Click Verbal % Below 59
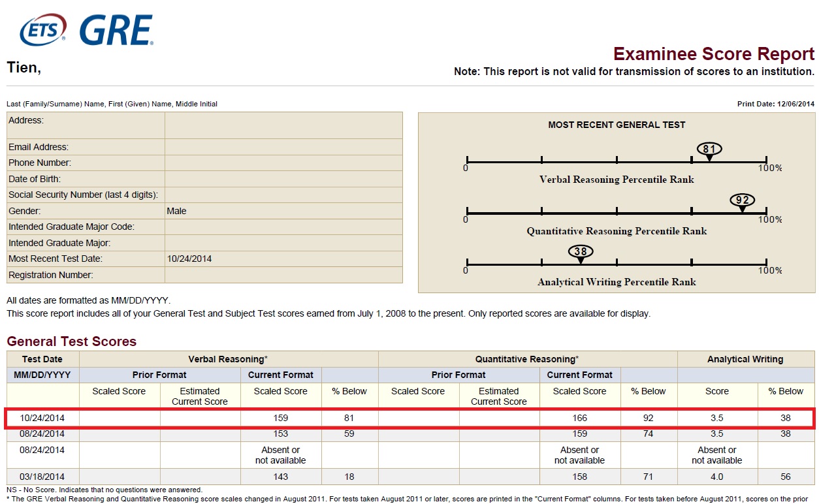 (349, 433)
